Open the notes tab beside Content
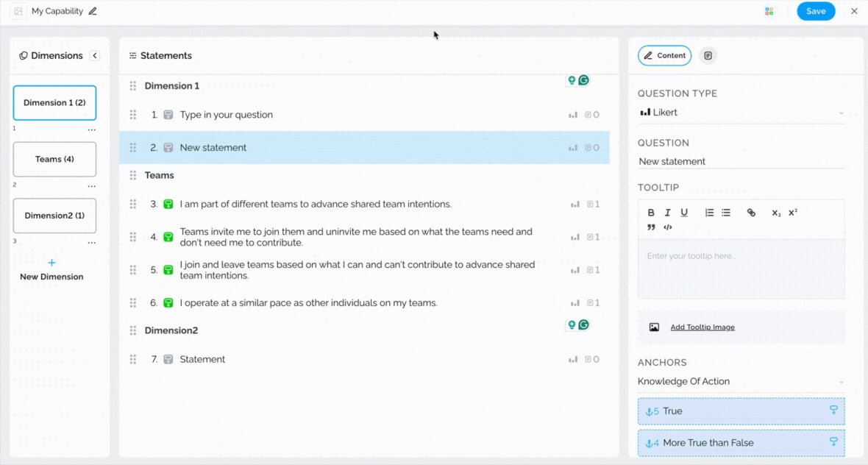Image resolution: width=868 pixels, height=465 pixels. click(708, 56)
